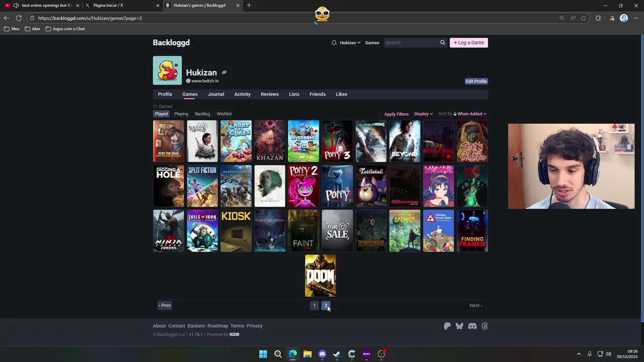644x362 pixels.
Task: Open browser extensions icon
Action: (x=598, y=18)
